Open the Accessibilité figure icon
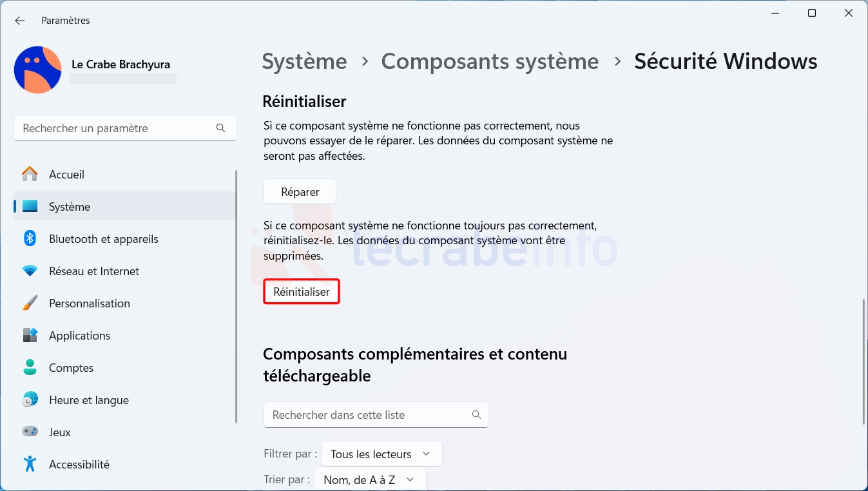 click(x=30, y=464)
